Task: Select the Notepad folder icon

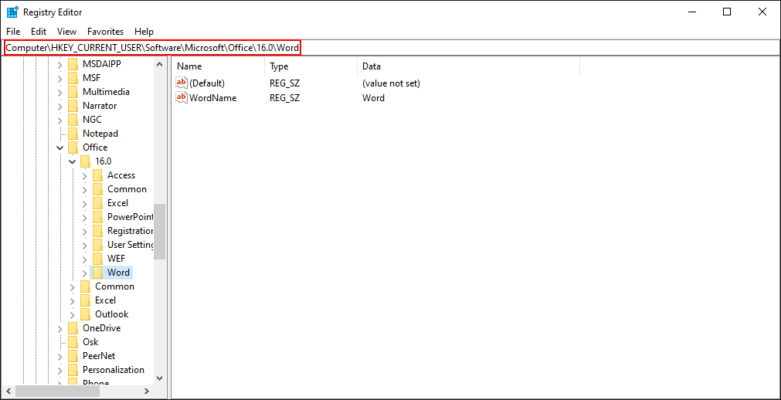Action: (x=73, y=133)
